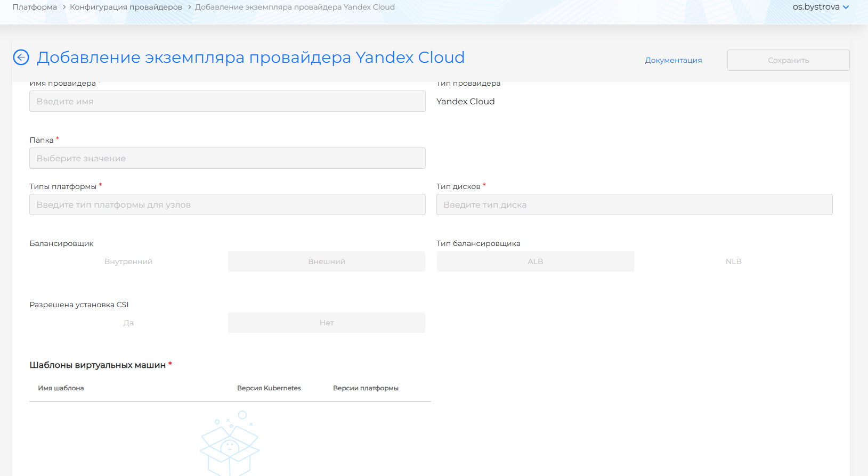Viewport: 868px width, 476px height.
Task: Choose NLB balancer type
Action: coord(733,261)
